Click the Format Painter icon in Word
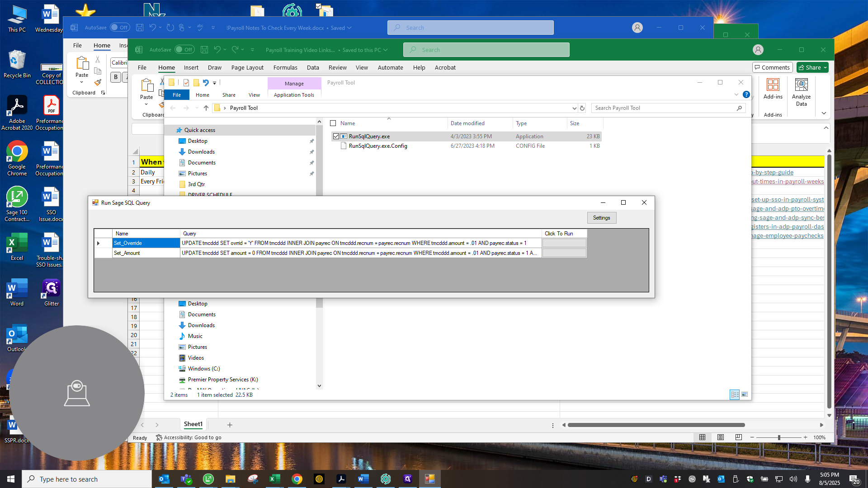 pyautogui.click(x=98, y=83)
